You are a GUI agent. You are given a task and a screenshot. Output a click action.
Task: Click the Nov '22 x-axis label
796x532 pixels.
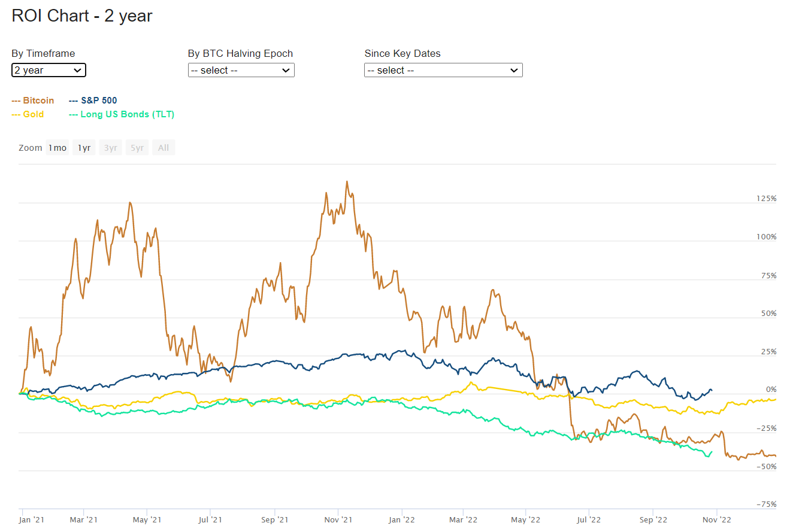click(718, 520)
